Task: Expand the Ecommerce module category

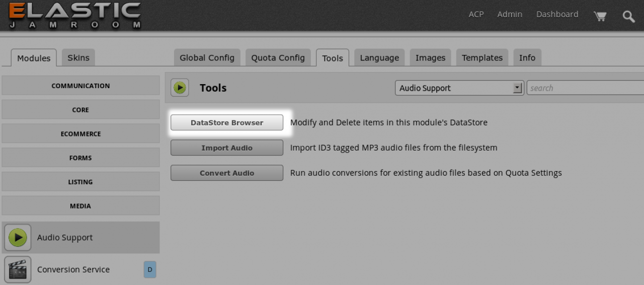Action: pos(80,134)
